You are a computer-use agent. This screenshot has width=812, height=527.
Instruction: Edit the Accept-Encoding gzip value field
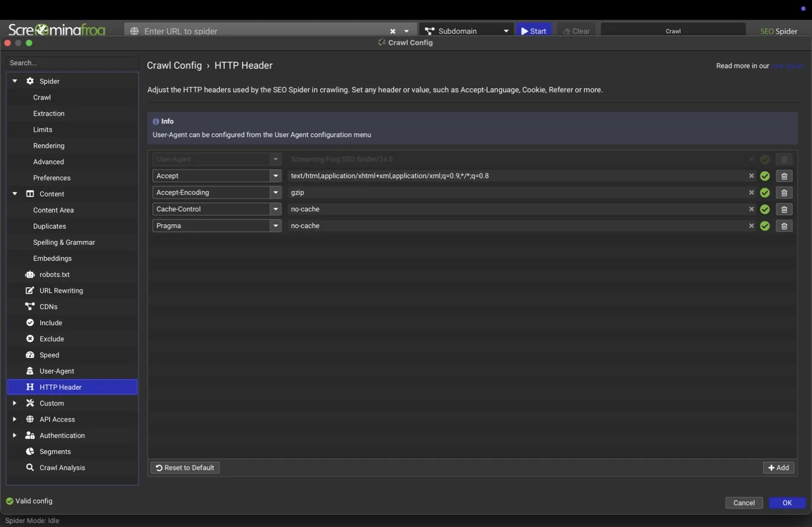click(x=517, y=192)
